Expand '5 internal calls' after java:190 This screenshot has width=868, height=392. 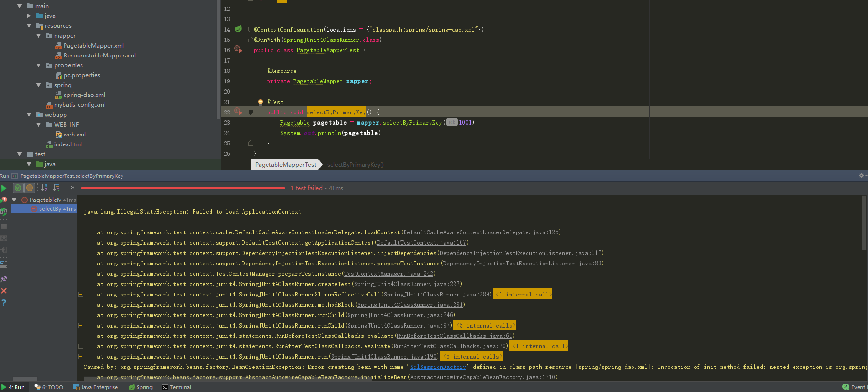(x=471, y=357)
